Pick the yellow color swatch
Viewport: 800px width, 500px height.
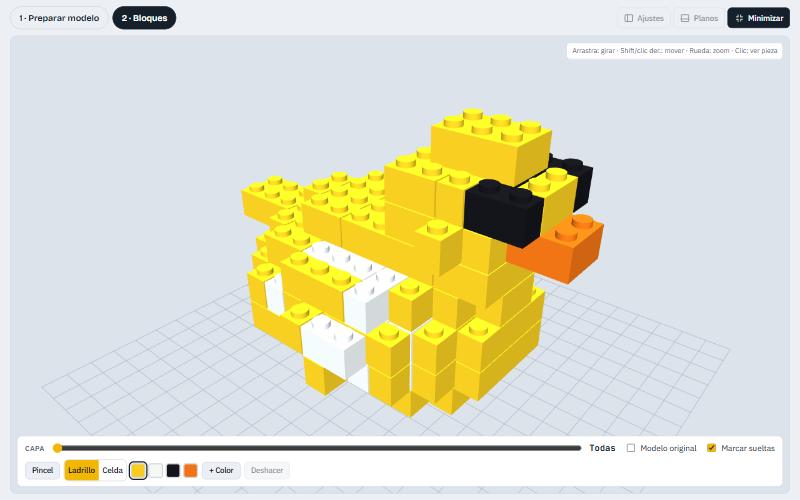[x=138, y=470]
